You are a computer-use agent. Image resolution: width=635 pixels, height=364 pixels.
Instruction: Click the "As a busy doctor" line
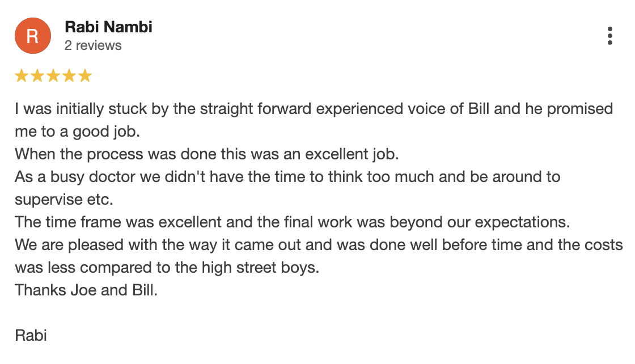point(287,177)
